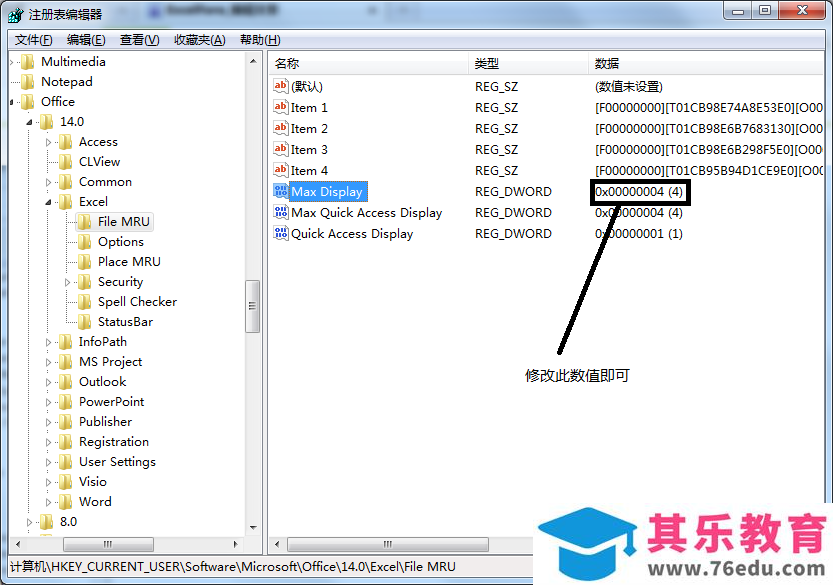This screenshot has height=585, width=833.
Task: Select the Common folder icon
Action: click(66, 182)
